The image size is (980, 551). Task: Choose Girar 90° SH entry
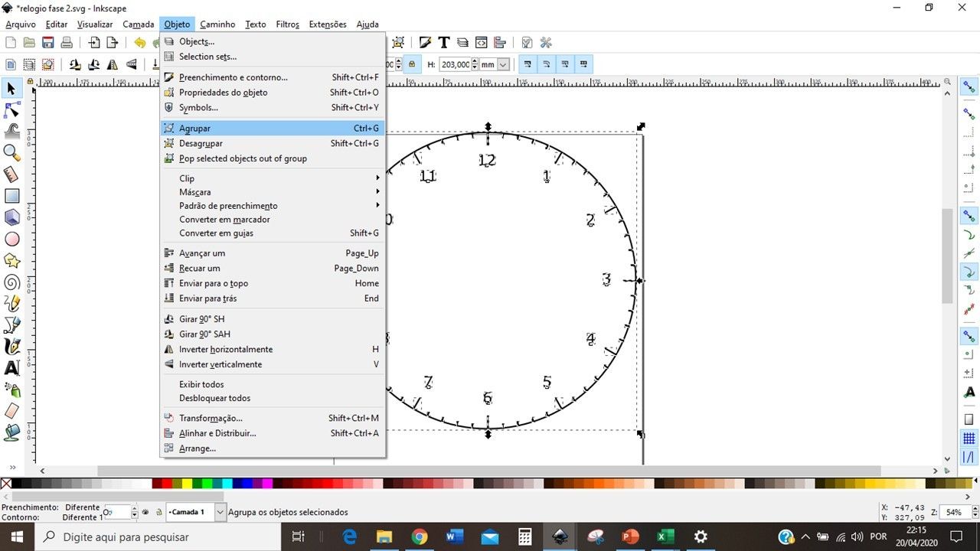pos(273,319)
